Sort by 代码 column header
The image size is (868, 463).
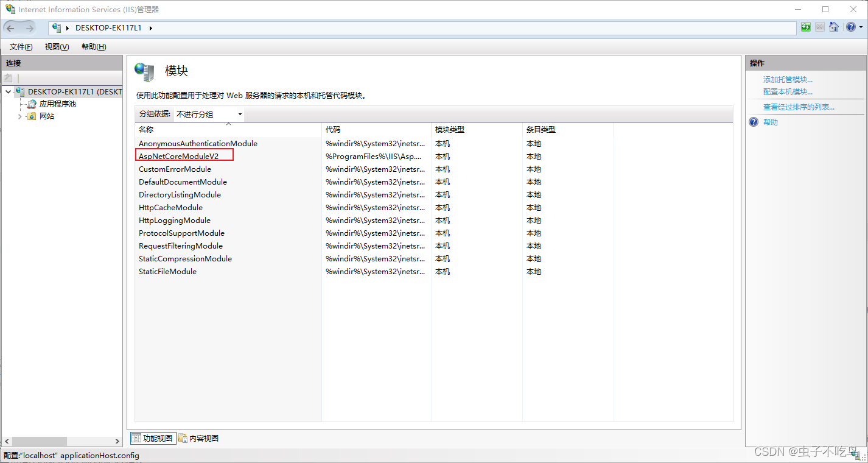coord(376,130)
